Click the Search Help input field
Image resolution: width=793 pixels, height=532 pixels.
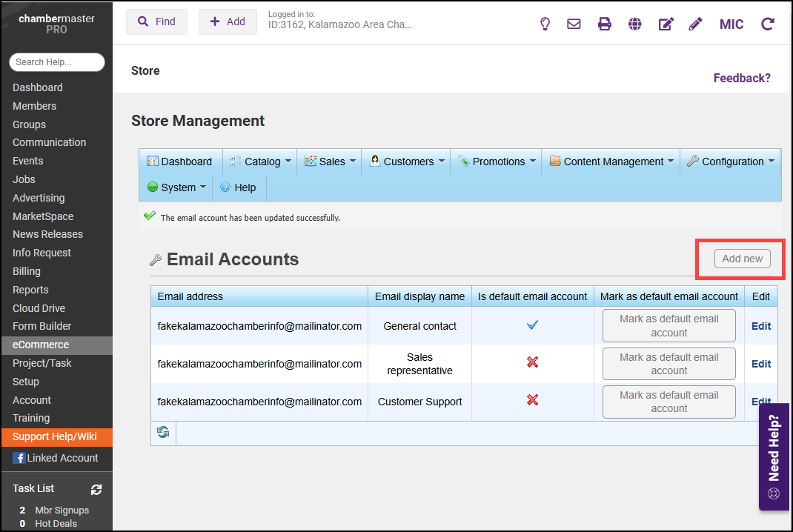click(57, 62)
